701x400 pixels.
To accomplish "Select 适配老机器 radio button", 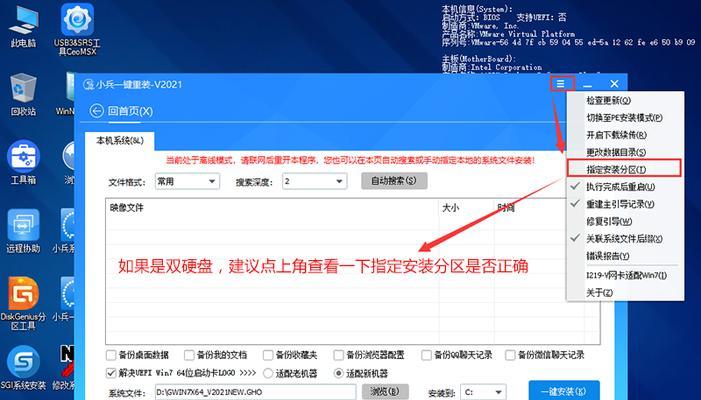I will 268,373.
